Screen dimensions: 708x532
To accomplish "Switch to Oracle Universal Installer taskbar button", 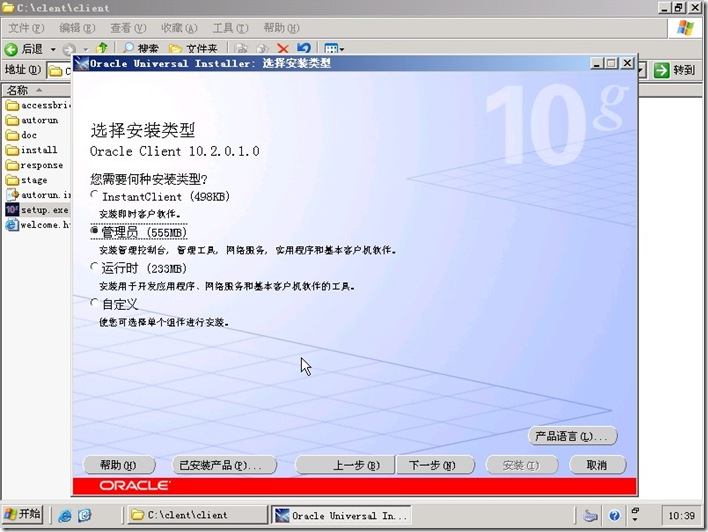I will [341, 515].
